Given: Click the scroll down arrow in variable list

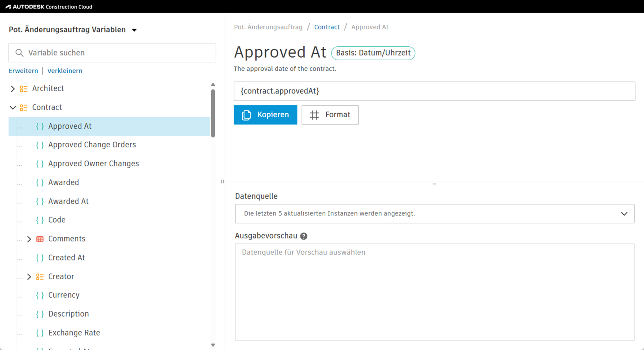Looking at the screenshot, I should click(x=213, y=345).
